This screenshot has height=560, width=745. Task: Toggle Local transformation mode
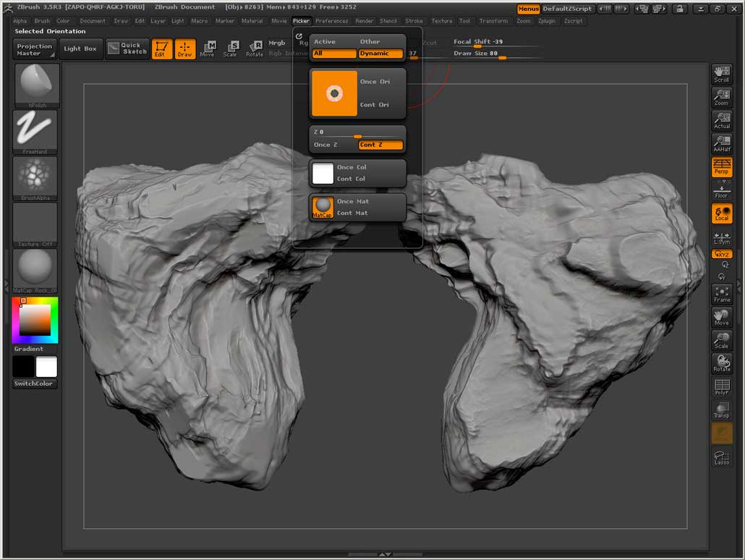722,213
